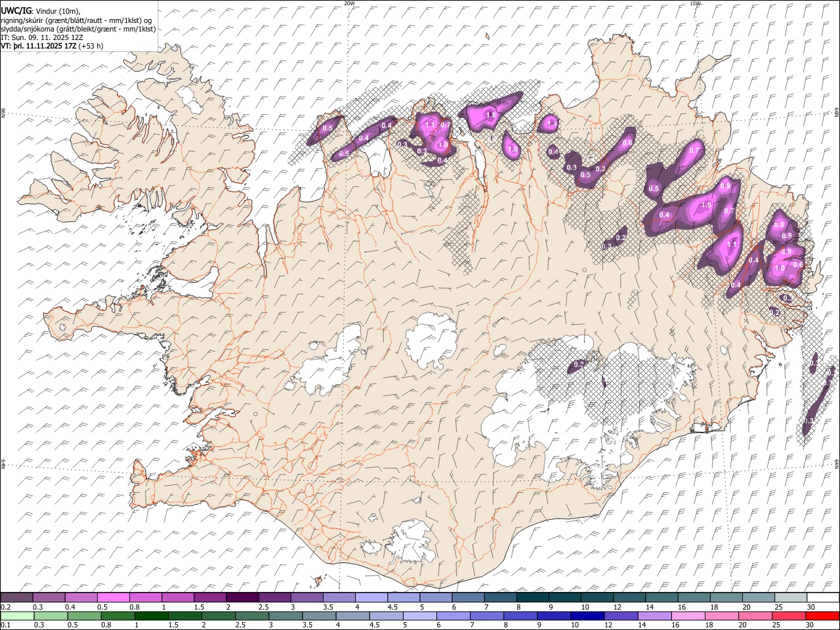Click the bright red 30 swatch in the lower legend
Screen dimensions: 840x630
pos(822,616)
